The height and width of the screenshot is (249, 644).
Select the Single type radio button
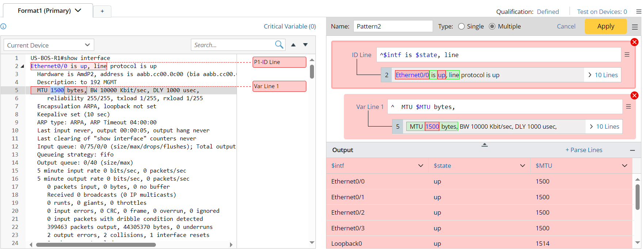coord(461,26)
